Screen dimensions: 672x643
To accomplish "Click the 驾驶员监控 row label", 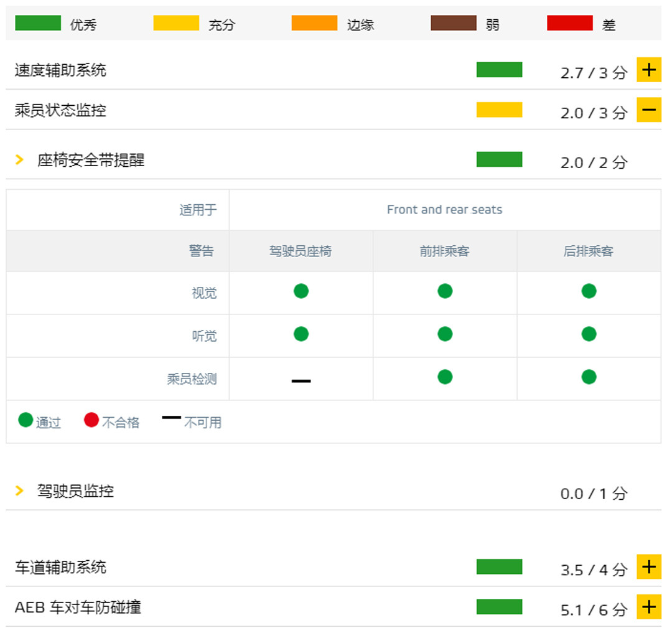I will (x=75, y=491).
